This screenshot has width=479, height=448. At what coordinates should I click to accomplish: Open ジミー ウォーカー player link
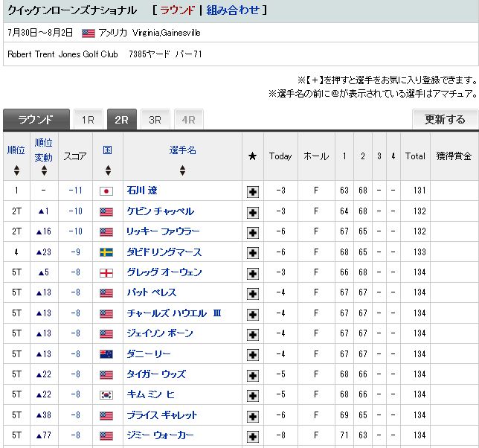[x=160, y=435]
